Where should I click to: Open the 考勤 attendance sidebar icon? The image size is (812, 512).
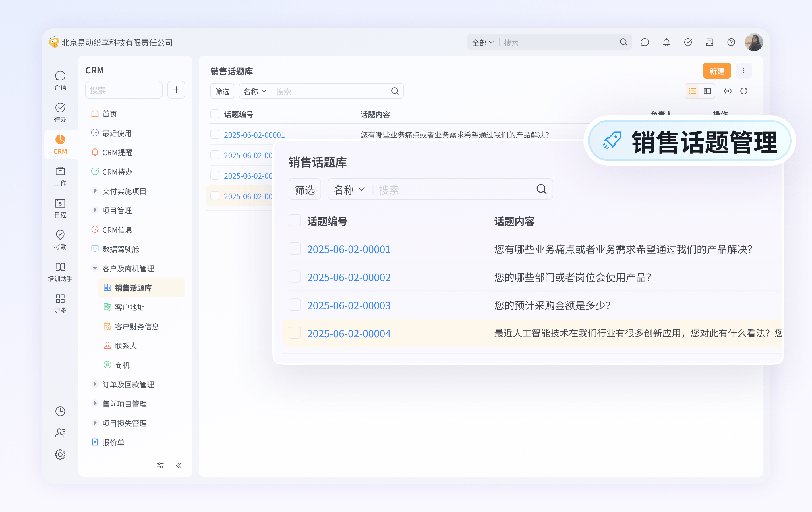pyautogui.click(x=60, y=240)
